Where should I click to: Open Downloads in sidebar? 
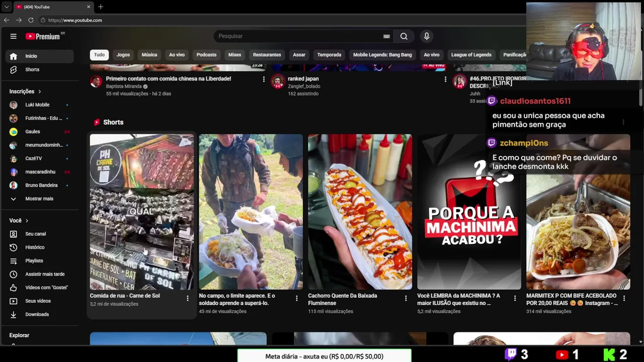pyautogui.click(x=39, y=314)
